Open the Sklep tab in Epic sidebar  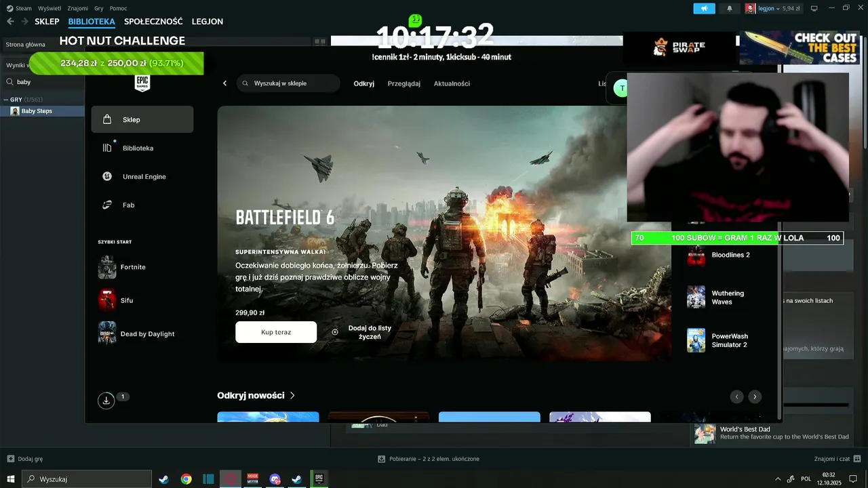[x=142, y=119]
